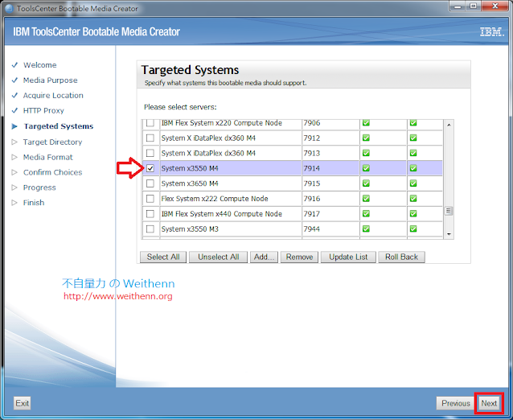
Task: Click the first green check icon in row 7906
Action: pos(366,123)
